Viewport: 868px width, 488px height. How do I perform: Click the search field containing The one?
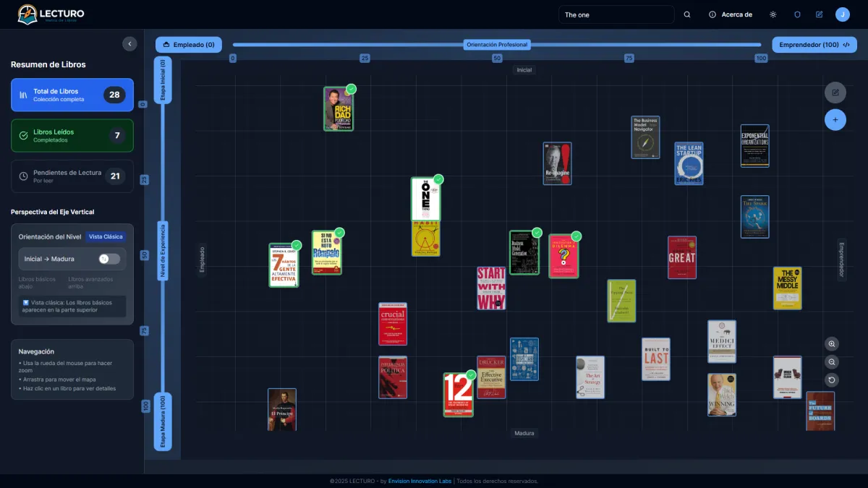coord(616,14)
